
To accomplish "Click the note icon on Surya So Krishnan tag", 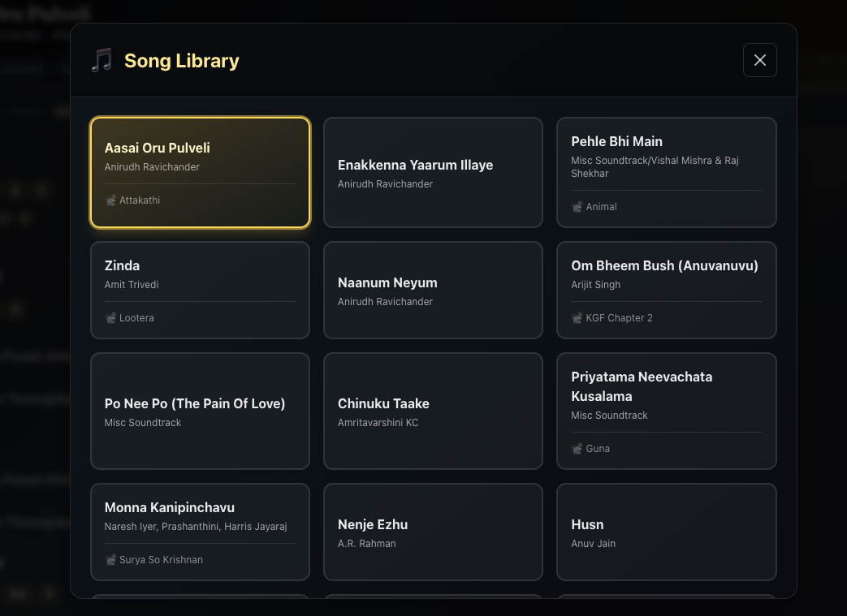I will (111, 560).
